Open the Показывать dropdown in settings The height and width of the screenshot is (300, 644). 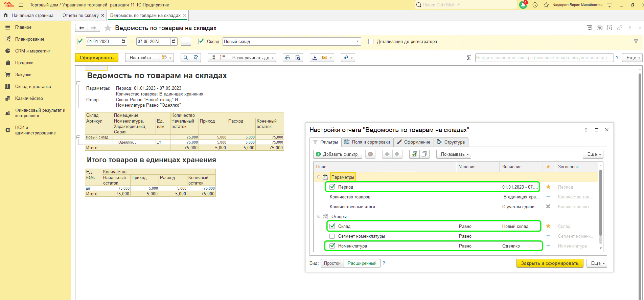coord(453,154)
